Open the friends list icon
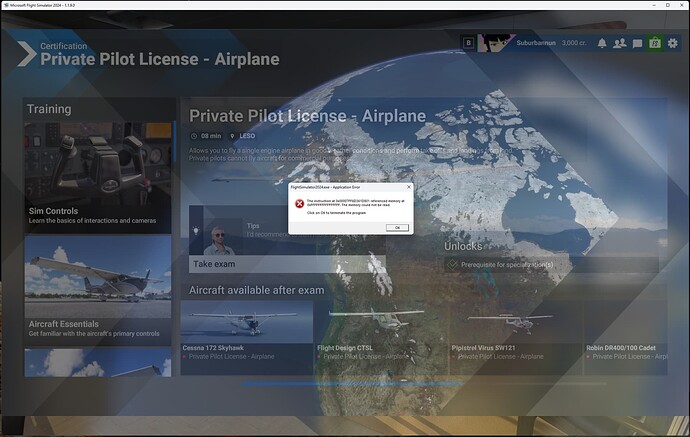The image size is (690, 437). coord(620,43)
